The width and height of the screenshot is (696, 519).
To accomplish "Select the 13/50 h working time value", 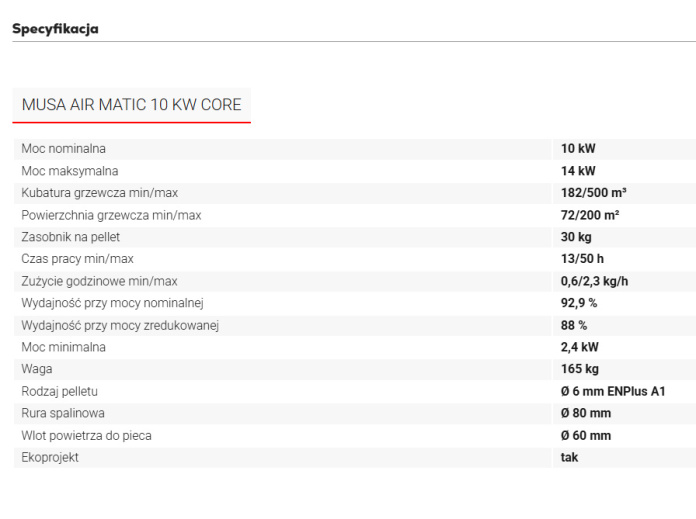I will click(x=582, y=259).
